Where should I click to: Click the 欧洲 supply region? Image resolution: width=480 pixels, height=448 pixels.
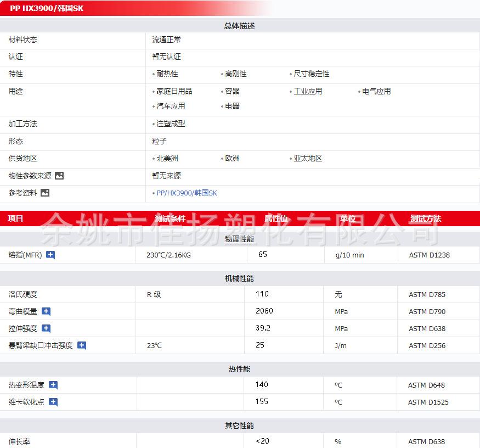click(233, 159)
